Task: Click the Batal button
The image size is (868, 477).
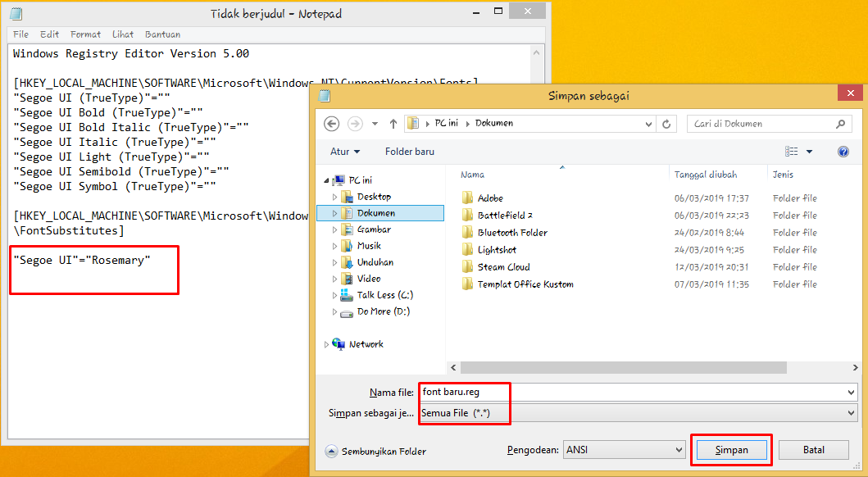Action: coord(814,450)
